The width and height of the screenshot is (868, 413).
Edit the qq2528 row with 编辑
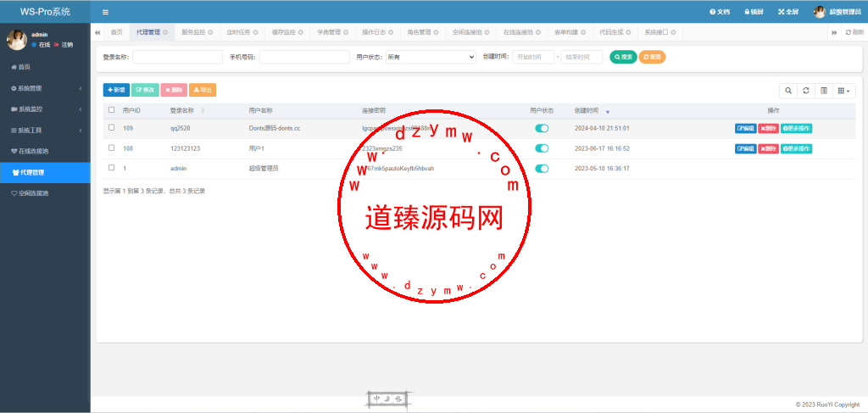point(745,128)
